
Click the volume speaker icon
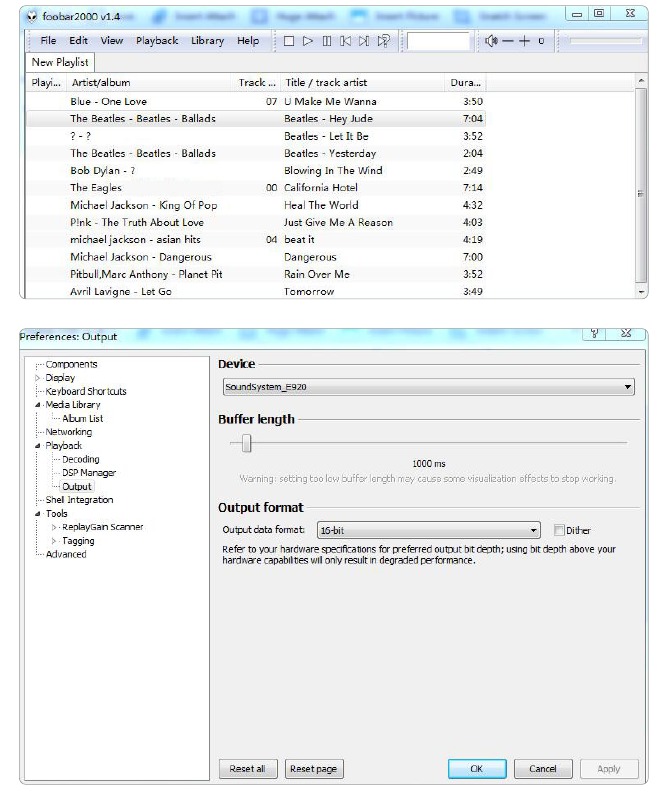(491, 41)
